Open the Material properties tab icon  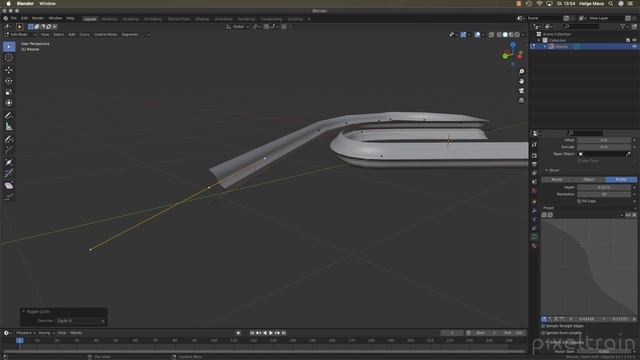tap(534, 245)
